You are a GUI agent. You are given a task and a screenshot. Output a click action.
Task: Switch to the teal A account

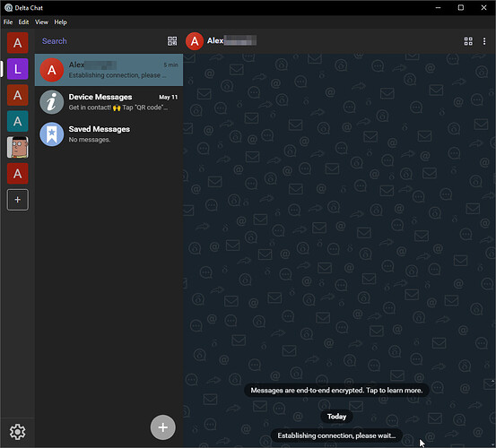[x=18, y=121]
